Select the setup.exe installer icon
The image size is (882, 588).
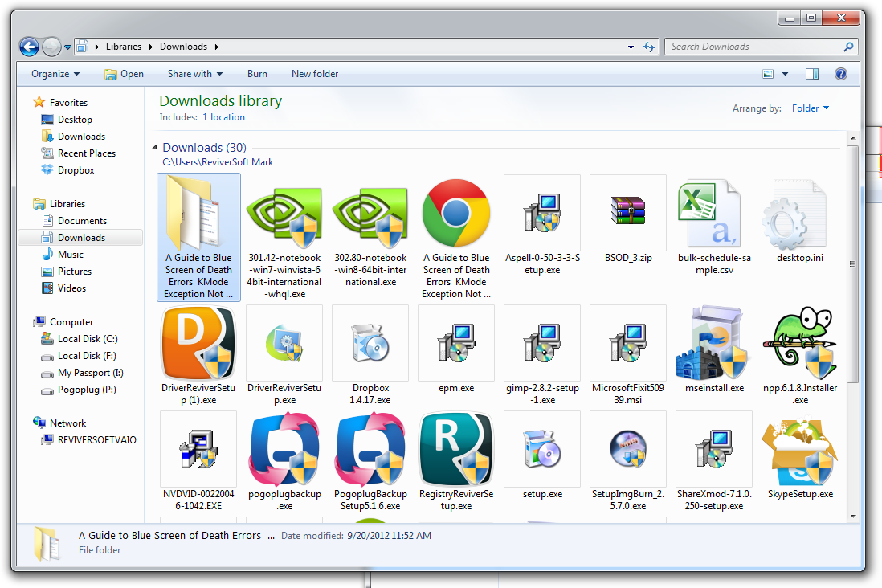pos(542,449)
